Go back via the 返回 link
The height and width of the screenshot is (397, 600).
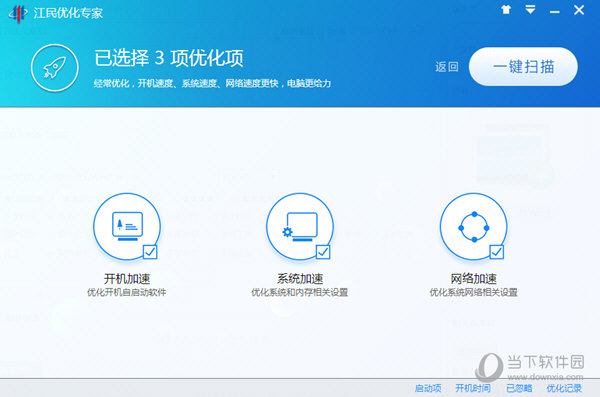447,67
